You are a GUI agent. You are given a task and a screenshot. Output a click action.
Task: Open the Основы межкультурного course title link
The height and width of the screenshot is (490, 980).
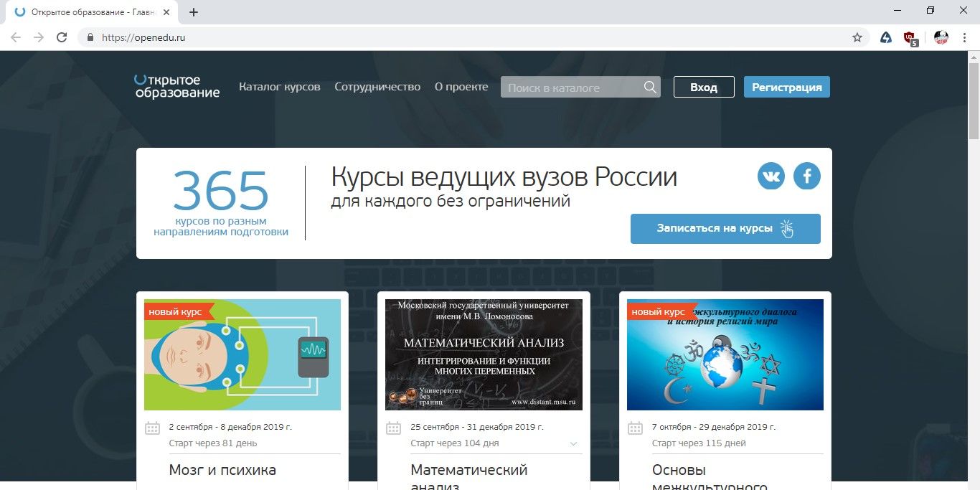[x=710, y=479]
